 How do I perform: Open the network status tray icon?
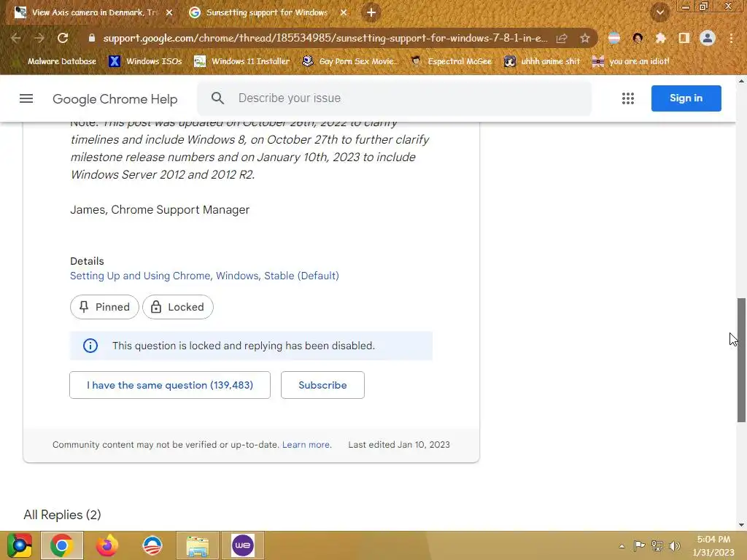657,546
